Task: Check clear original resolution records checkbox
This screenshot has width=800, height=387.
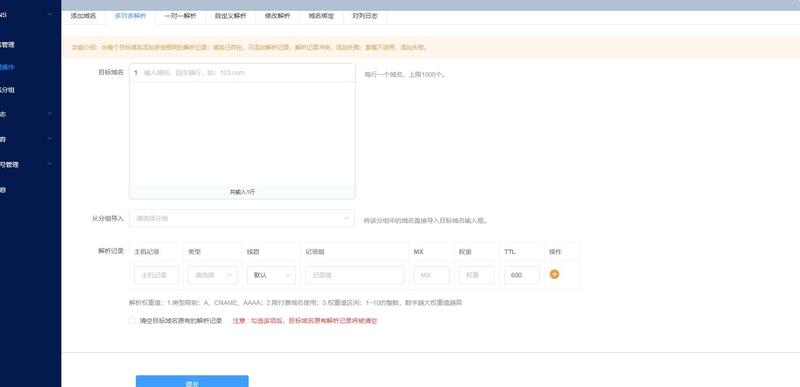Action: (x=132, y=321)
